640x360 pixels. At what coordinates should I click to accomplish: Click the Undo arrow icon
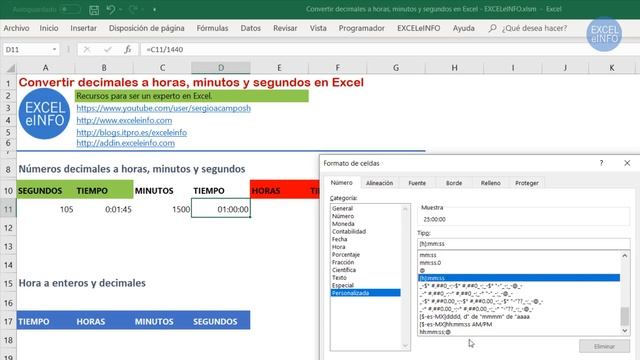pyautogui.click(x=111, y=9)
